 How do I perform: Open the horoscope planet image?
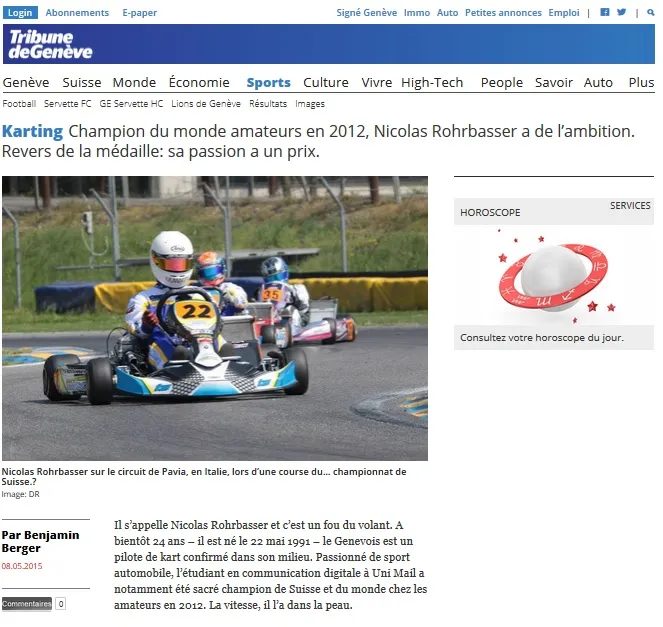[554, 277]
